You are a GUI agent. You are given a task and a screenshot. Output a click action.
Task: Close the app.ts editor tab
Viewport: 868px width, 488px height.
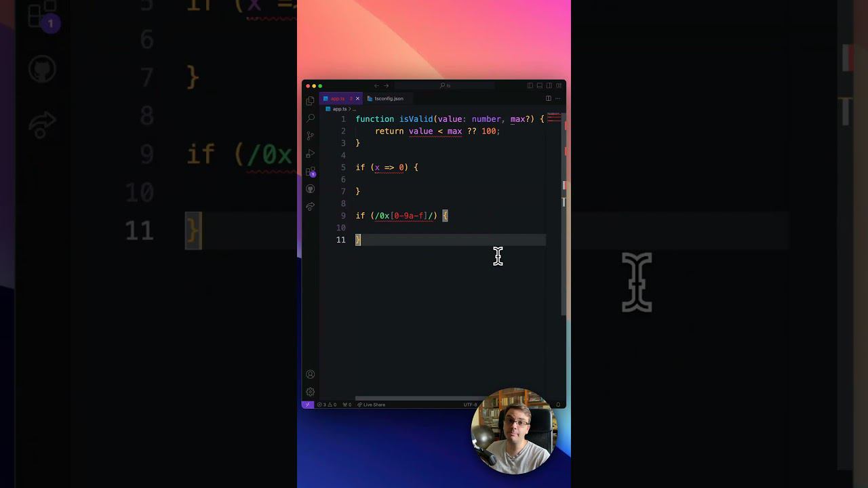click(357, 99)
